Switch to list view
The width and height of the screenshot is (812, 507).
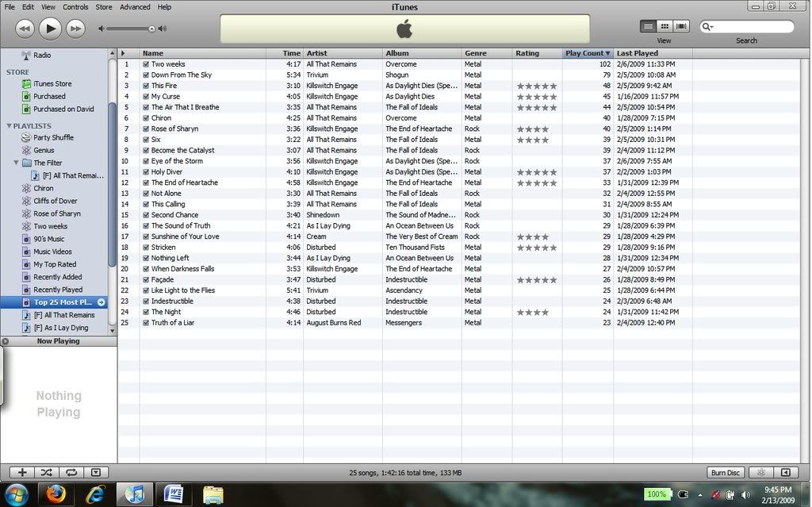648,26
